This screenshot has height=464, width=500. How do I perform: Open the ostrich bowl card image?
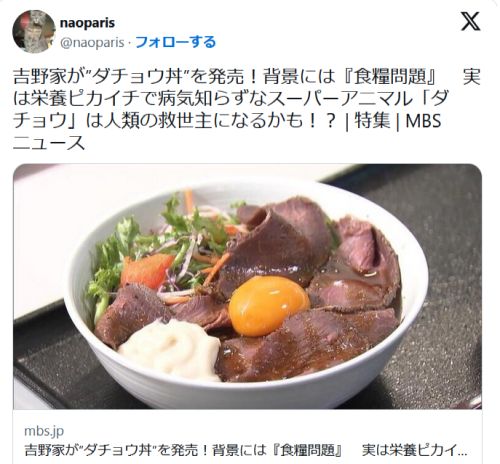pos(247,286)
